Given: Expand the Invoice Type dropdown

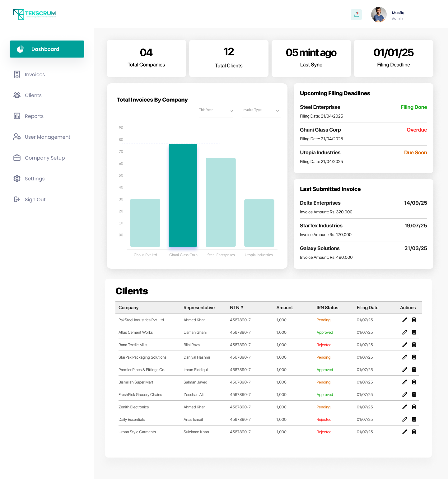Looking at the screenshot, I should click(261, 110).
